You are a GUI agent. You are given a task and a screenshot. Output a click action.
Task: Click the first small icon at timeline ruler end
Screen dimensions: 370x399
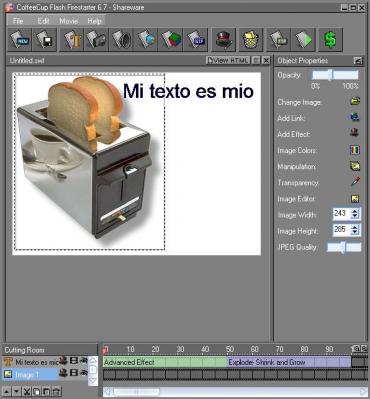(356, 349)
